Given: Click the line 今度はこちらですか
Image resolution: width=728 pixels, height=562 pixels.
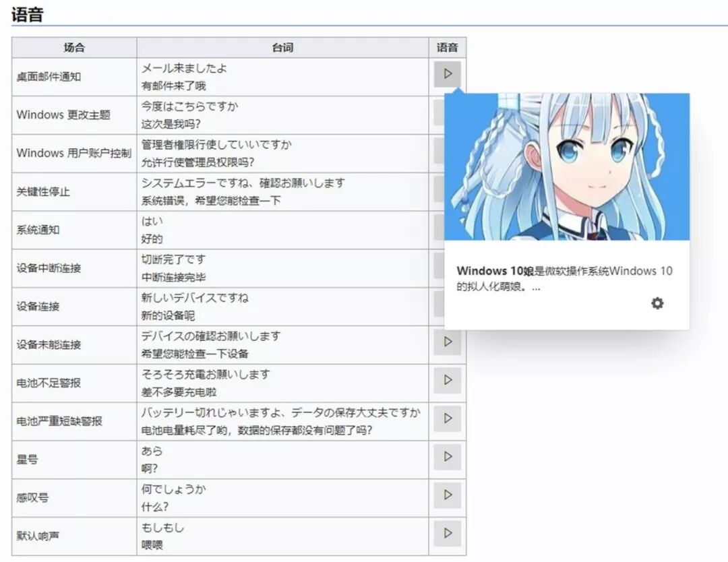Looking at the screenshot, I should click(x=189, y=106).
